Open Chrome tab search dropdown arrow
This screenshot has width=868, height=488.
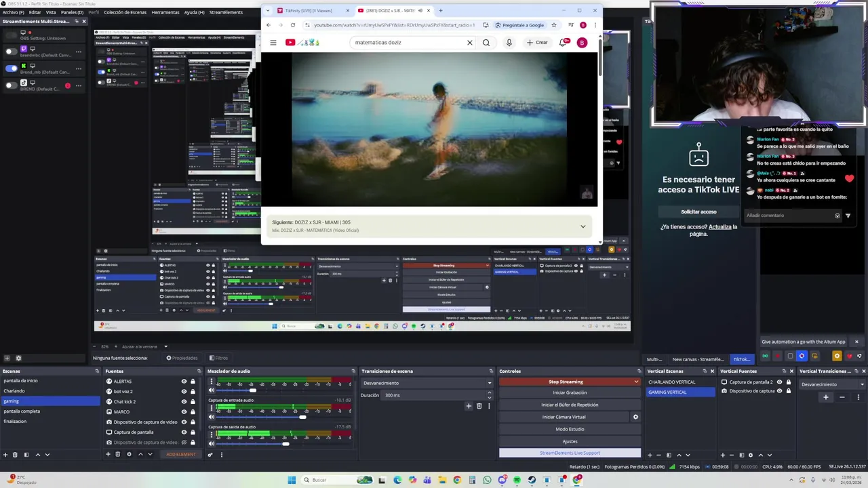[x=267, y=10]
